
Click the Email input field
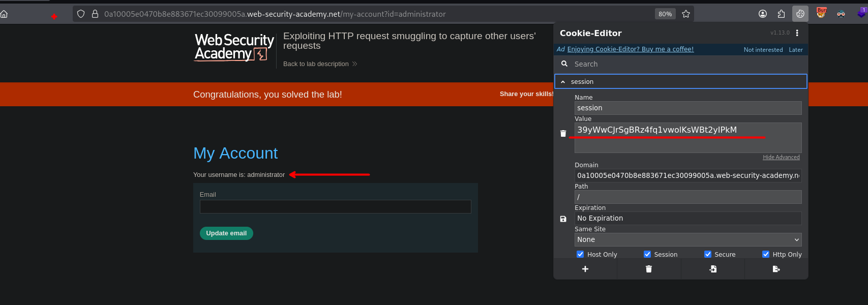(x=335, y=206)
